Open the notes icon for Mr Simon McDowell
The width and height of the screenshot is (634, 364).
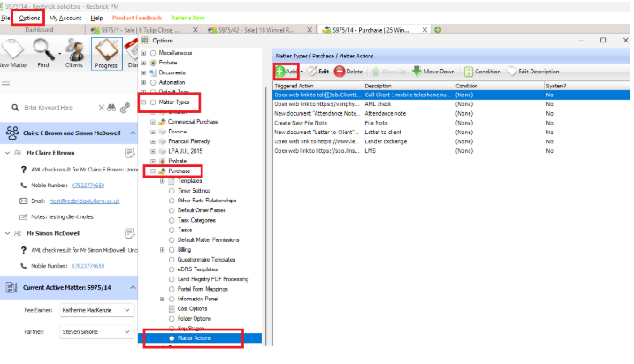129,233
